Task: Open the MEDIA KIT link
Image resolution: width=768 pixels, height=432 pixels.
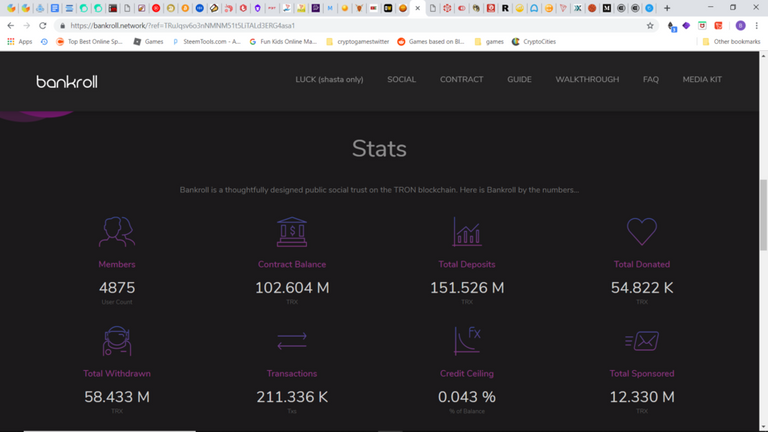Action: [x=702, y=79]
